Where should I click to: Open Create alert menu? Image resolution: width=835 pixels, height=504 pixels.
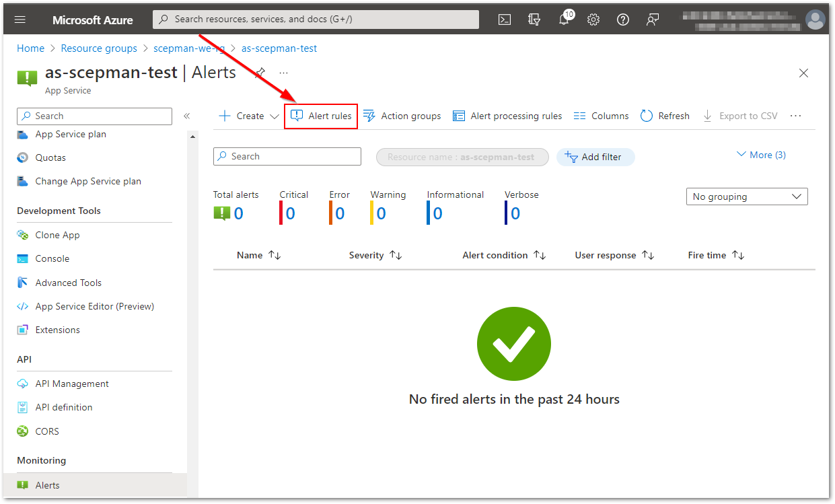click(249, 116)
